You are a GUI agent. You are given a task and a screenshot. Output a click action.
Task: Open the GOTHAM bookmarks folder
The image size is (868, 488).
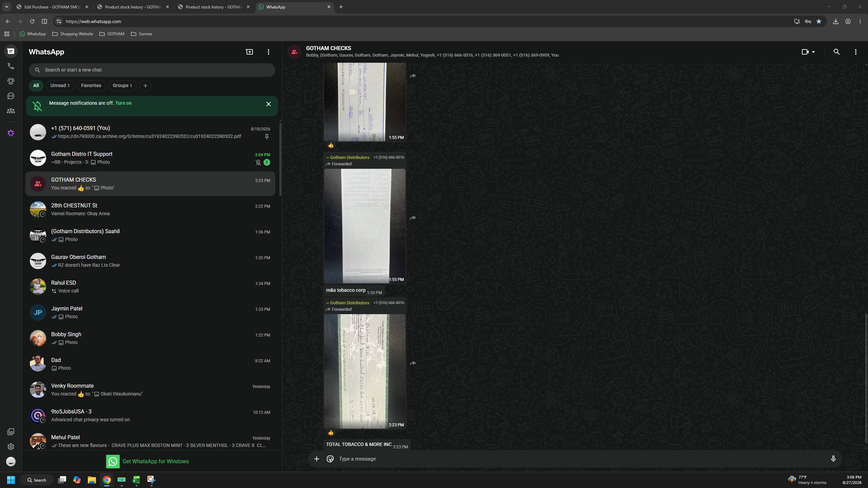(112, 34)
